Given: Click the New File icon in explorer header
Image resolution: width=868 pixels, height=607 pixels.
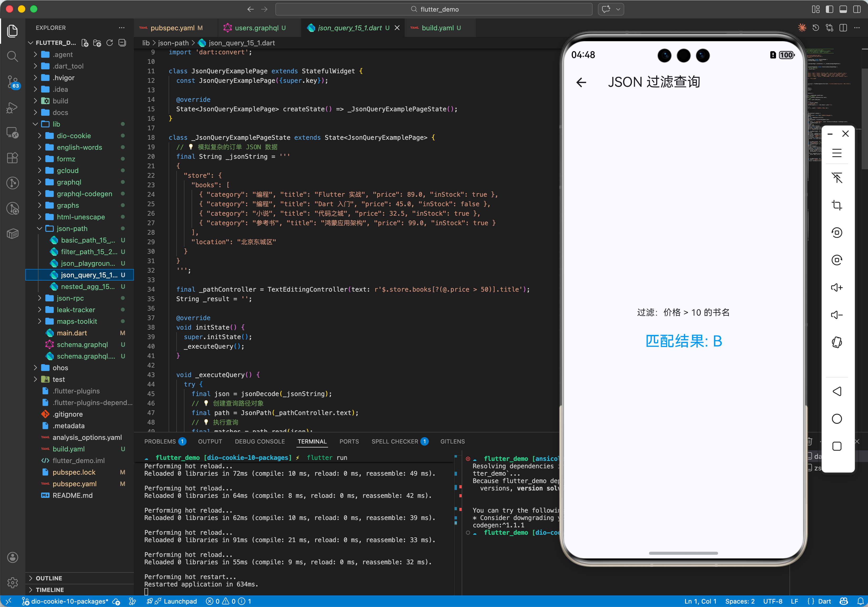Looking at the screenshot, I should tap(85, 43).
